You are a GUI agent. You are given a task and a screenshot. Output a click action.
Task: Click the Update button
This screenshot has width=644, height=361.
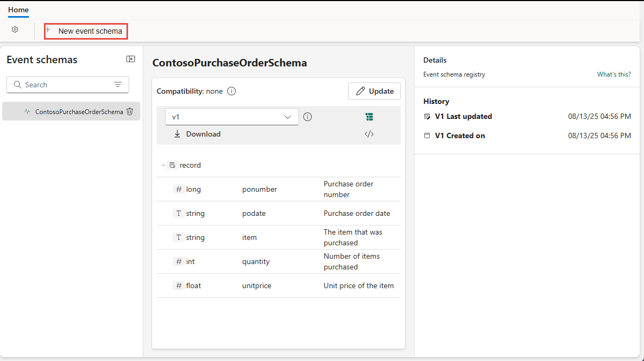click(375, 91)
